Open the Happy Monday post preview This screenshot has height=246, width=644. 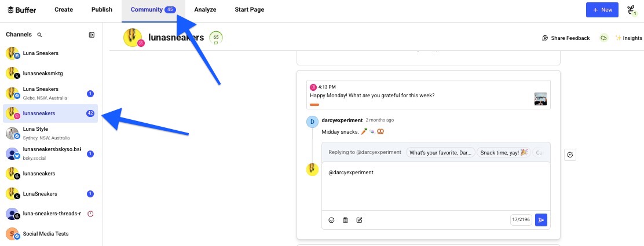[429, 94]
